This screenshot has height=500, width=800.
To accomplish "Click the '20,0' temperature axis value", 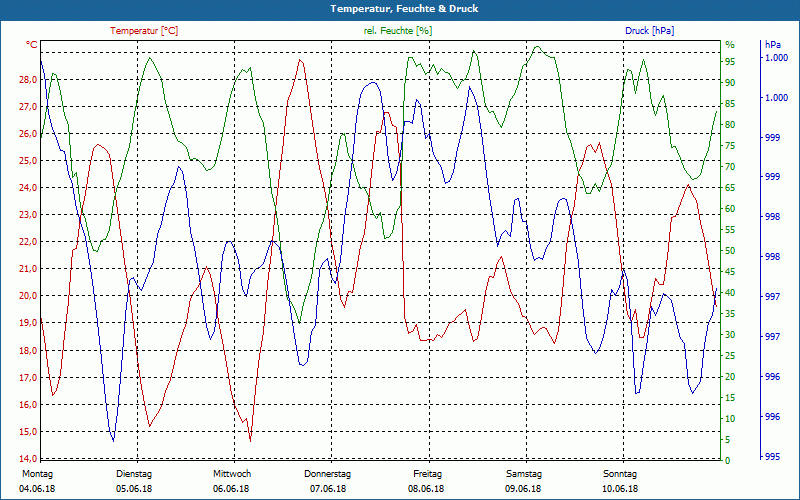I will click(29, 296).
